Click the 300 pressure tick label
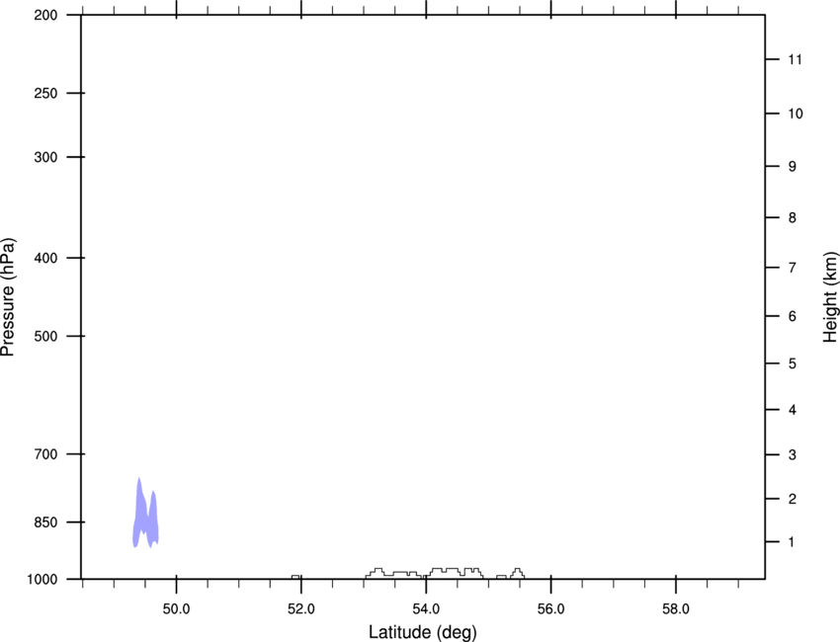The image size is (840, 642). point(45,157)
